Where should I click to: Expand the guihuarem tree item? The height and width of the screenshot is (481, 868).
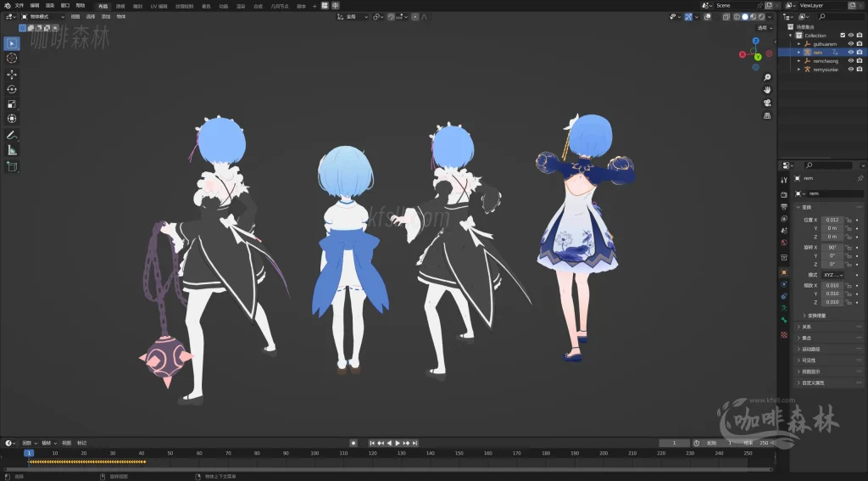coord(798,44)
